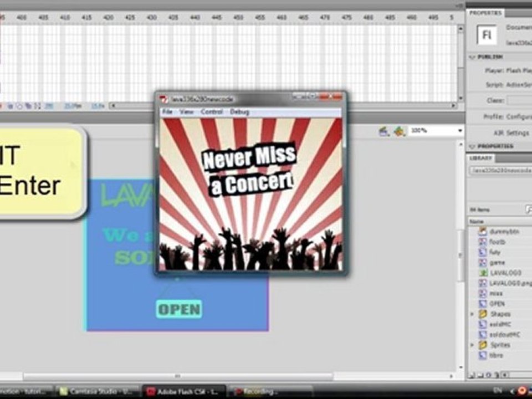The height and width of the screenshot is (399, 532).
Task: Select the LAVALOGO bitmap icon
Action: 483,273
